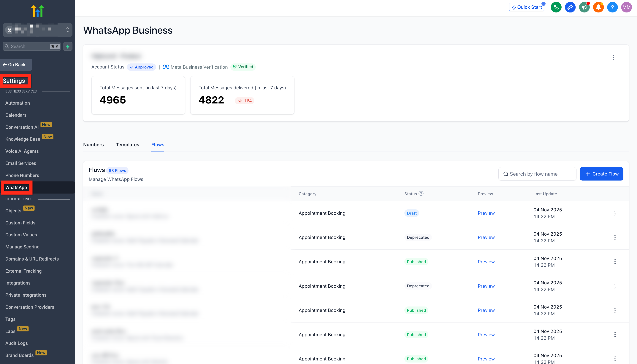This screenshot has width=637, height=364.
Task: Click the Create Flow button
Action: pyautogui.click(x=601, y=174)
